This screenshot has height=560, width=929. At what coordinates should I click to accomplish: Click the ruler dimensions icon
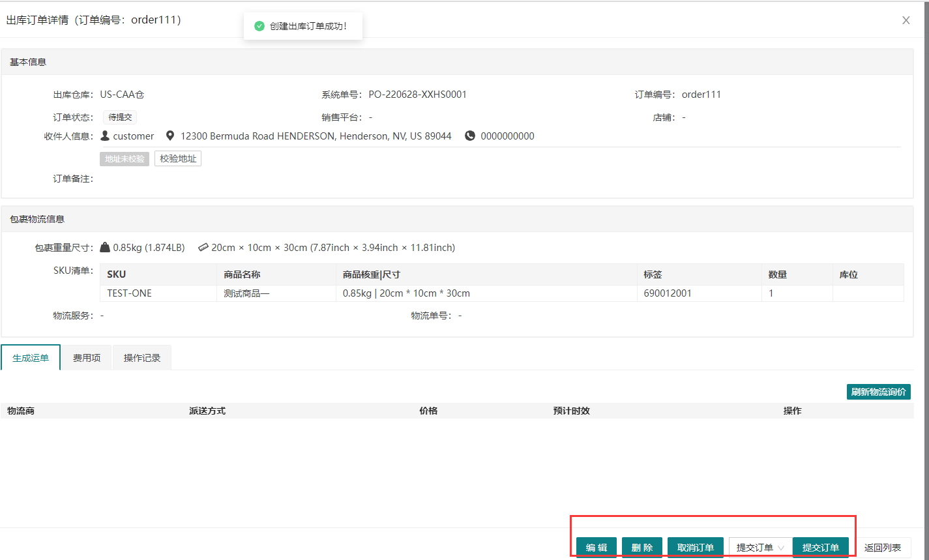(203, 248)
